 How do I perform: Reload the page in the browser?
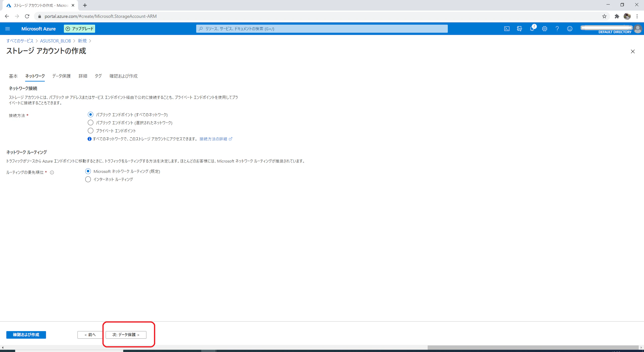click(27, 16)
